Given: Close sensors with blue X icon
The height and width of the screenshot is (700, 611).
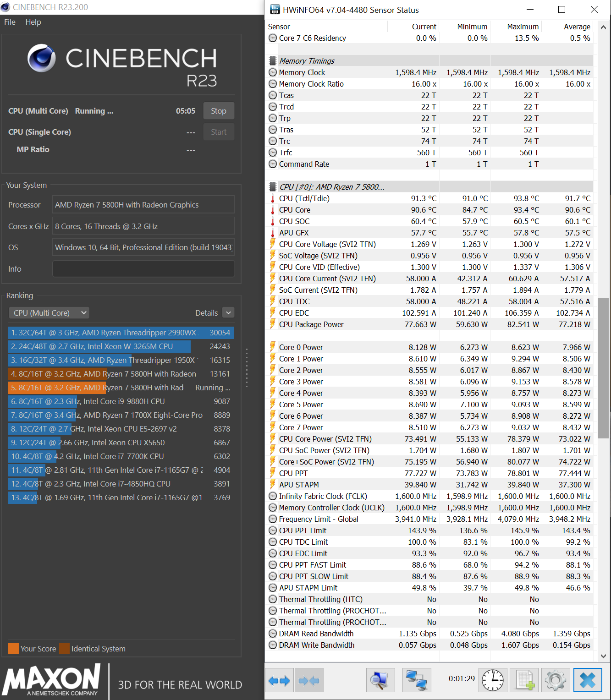Looking at the screenshot, I should point(588,680).
